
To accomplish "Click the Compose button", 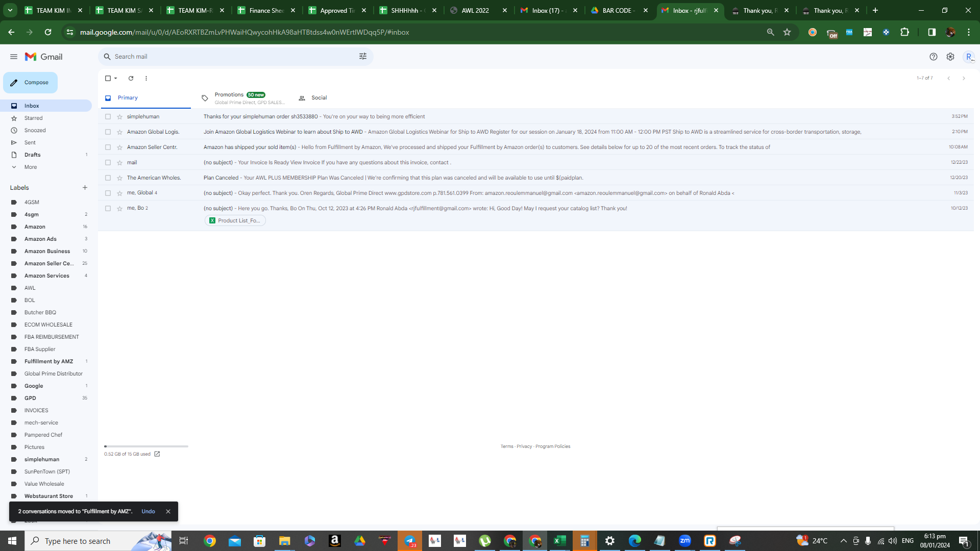I will click(30, 83).
